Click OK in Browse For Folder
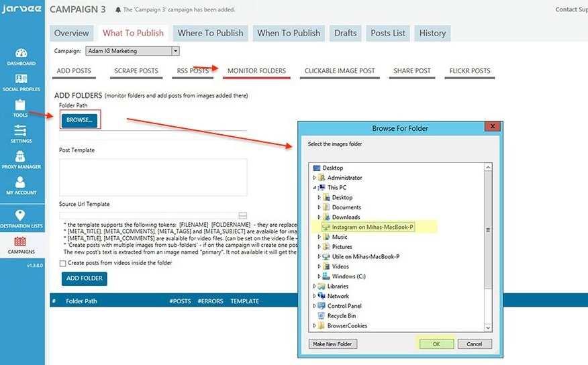 pos(436,344)
